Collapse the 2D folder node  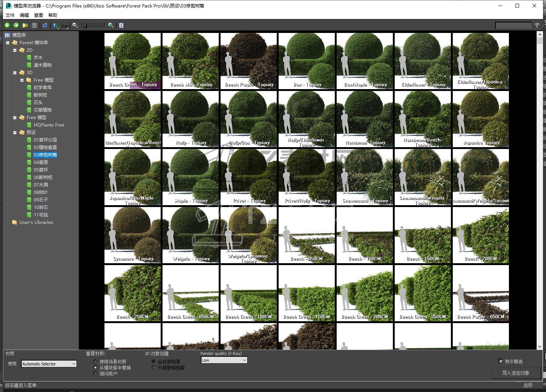[x=15, y=50]
